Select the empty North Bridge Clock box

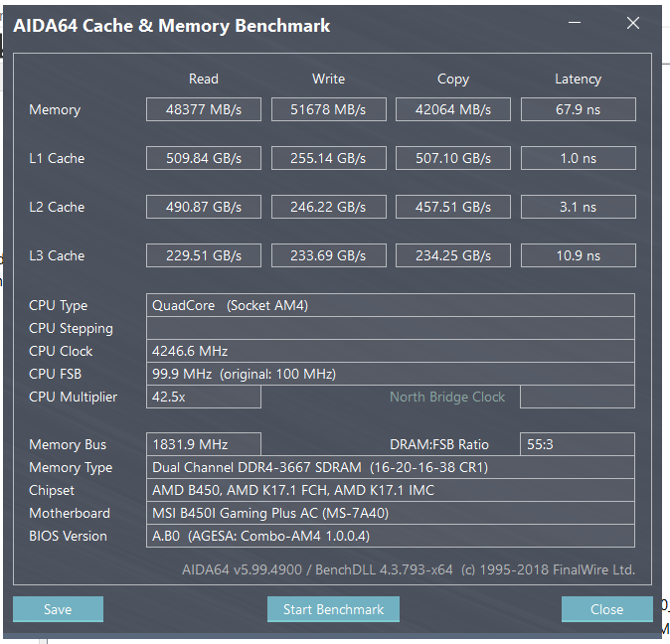tap(578, 397)
